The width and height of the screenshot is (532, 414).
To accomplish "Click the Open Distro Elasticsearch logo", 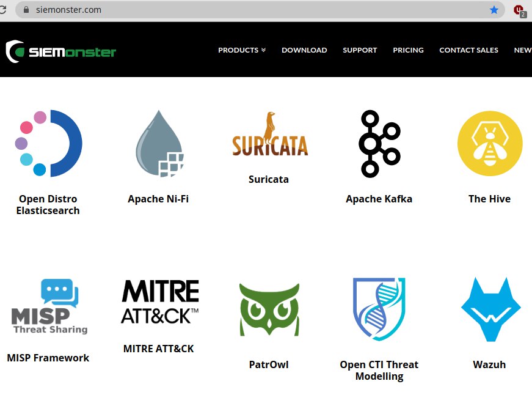I will pyautogui.click(x=48, y=143).
